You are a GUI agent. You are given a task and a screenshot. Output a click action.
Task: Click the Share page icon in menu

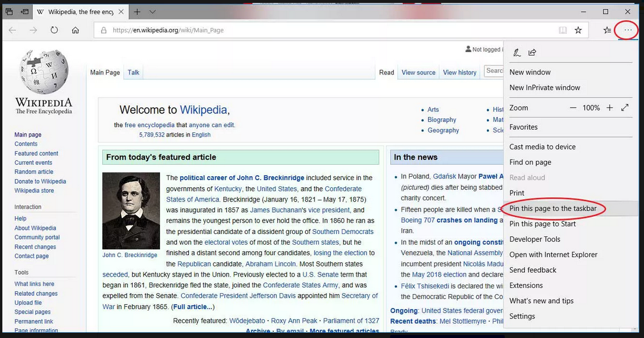(532, 52)
